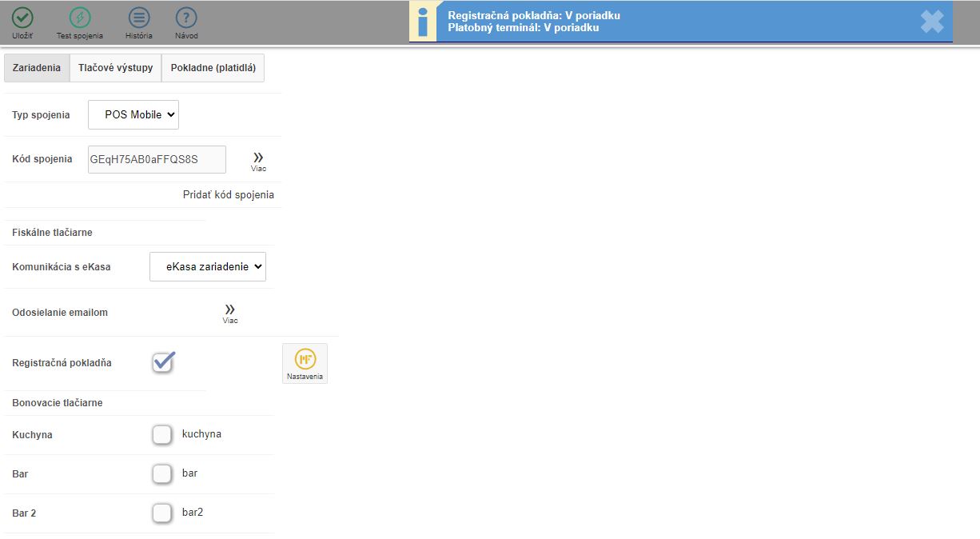The height and width of the screenshot is (539, 980).
Task: Expand Viac next to Odosielanie emailom
Action: [230, 312]
